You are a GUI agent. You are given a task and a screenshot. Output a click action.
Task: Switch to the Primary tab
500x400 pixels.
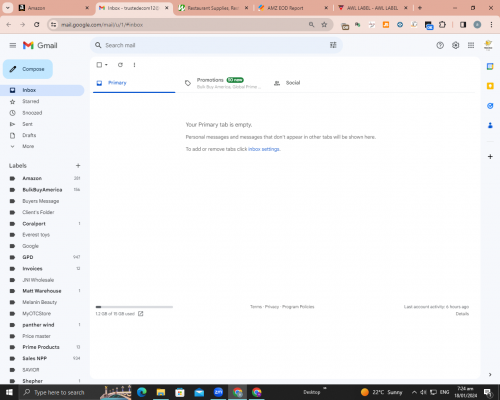(134, 83)
